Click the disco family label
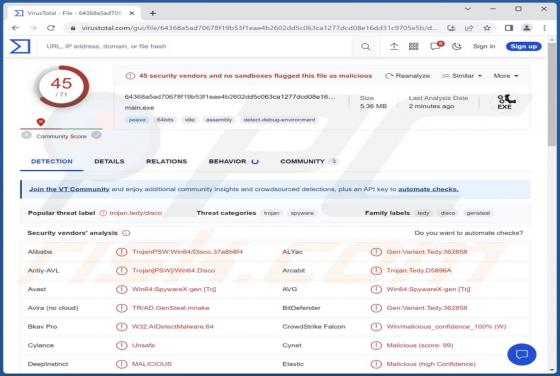This screenshot has width=560, height=376. 448,213
